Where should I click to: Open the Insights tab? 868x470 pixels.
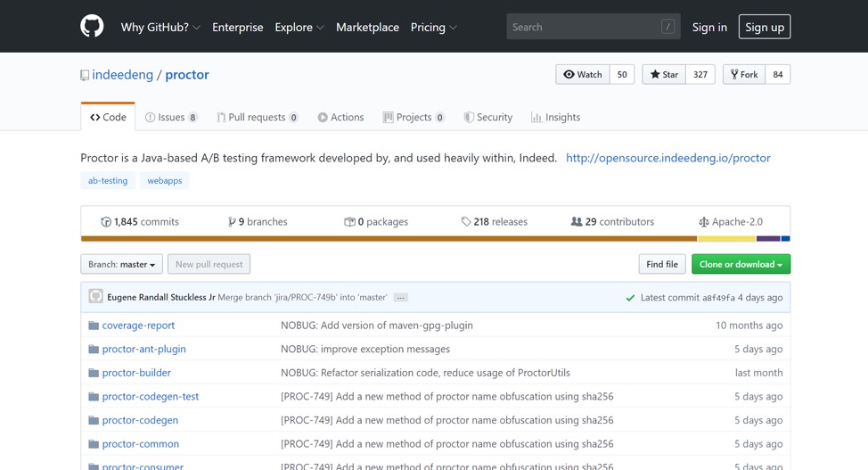(x=556, y=117)
